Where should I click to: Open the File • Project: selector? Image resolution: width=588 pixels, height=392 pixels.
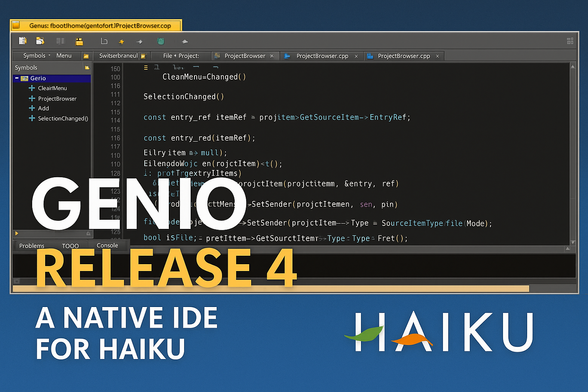click(181, 56)
